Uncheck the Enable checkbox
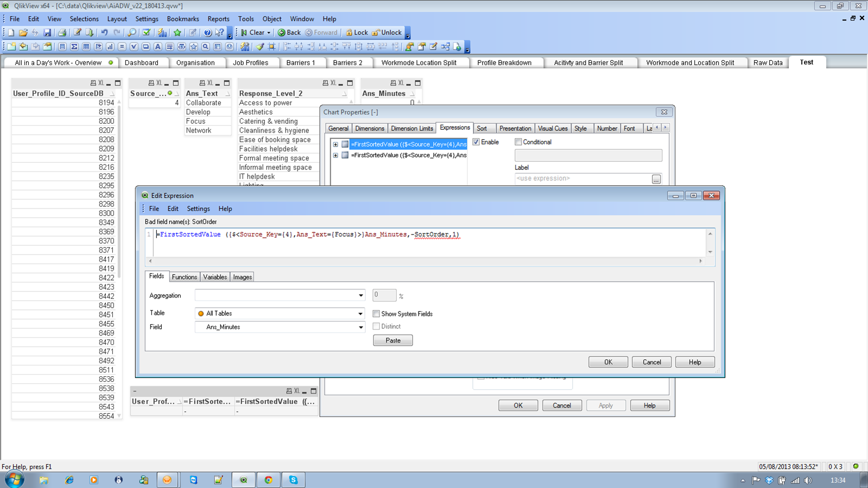This screenshot has width=868, height=488. (476, 142)
